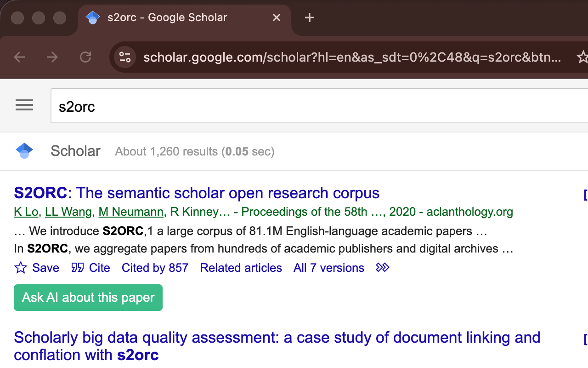Click the browser address bar URL

point(352,57)
